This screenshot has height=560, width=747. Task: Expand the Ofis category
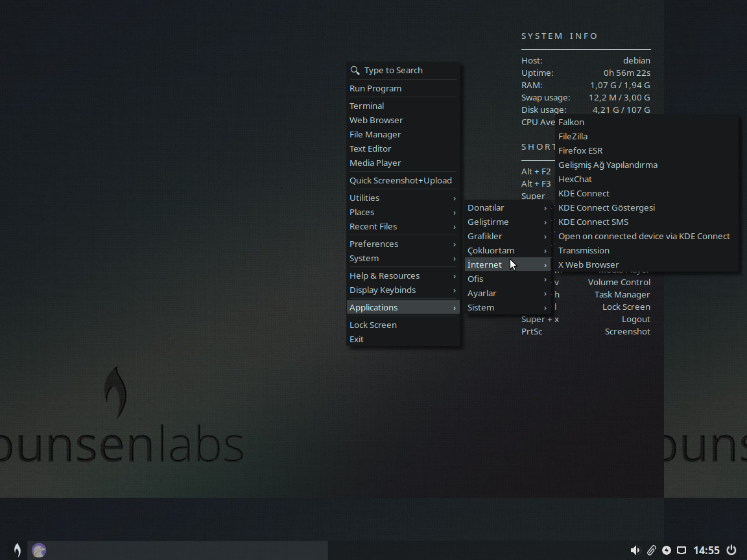coord(507,279)
